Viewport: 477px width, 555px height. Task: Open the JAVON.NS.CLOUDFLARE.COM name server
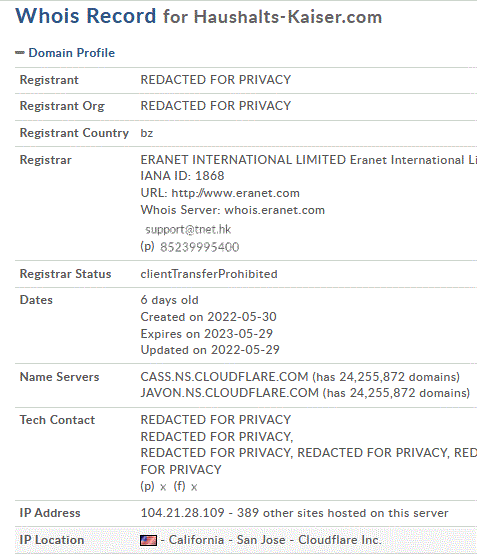(x=230, y=393)
